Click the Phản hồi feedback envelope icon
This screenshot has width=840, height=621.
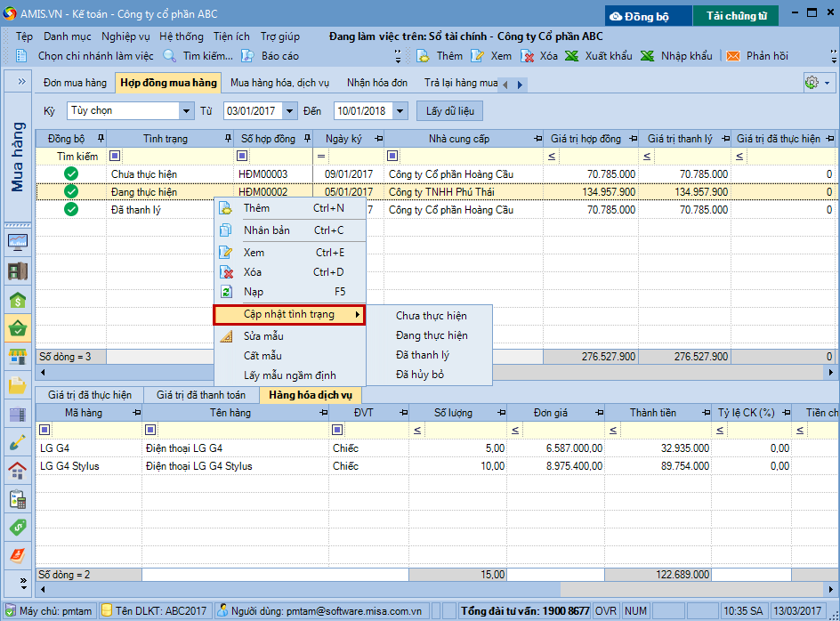click(733, 55)
